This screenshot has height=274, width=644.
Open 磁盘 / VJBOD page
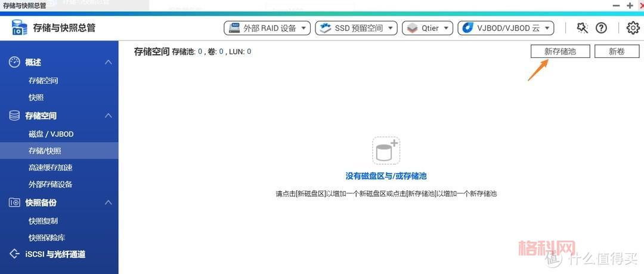point(51,134)
